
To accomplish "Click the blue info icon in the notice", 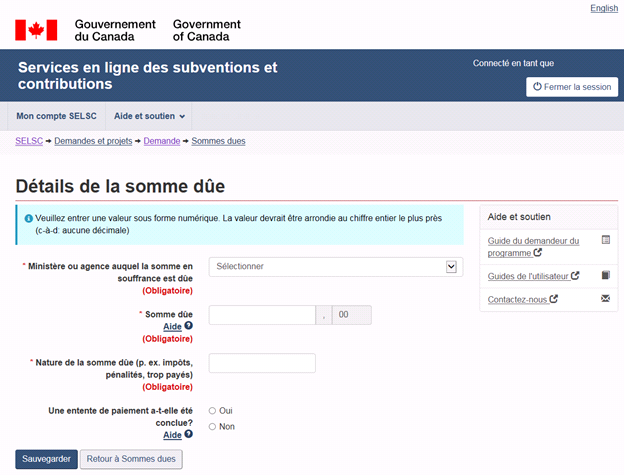I will pyautogui.click(x=28, y=218).
